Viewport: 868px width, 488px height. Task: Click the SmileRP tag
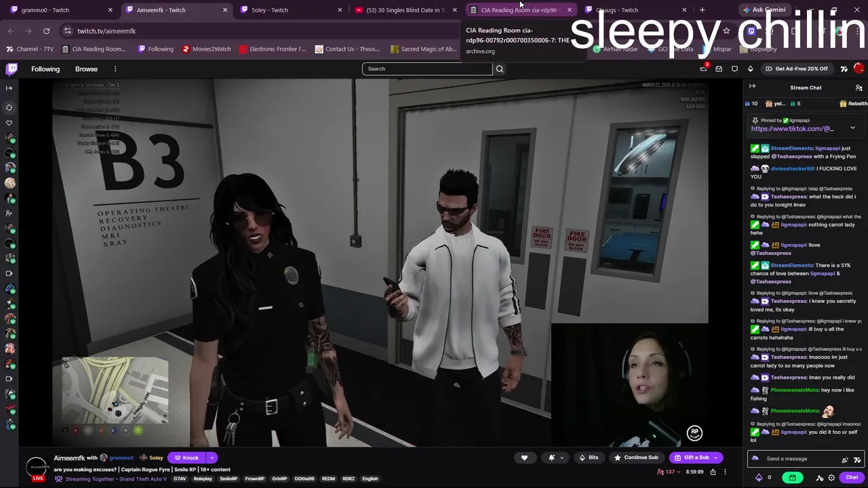pyautogui.click(x=229, y=479)
